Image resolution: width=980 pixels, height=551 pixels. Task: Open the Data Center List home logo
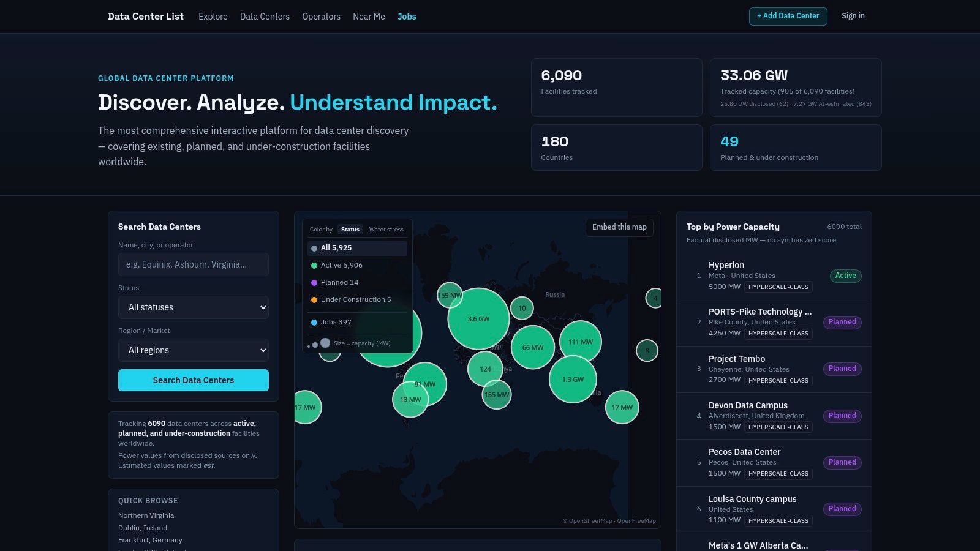[145, 17]
